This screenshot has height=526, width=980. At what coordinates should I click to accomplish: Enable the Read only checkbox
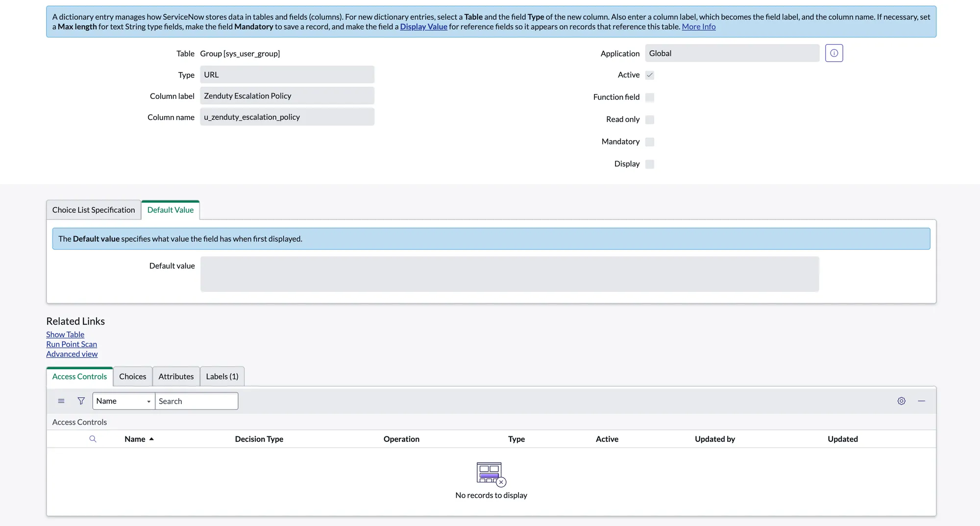[650, 120]
